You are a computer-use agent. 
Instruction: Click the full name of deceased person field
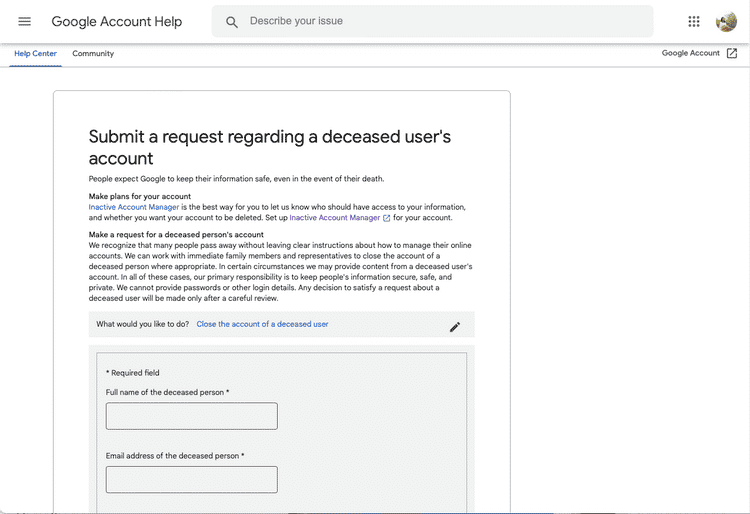[x=191, y=416]
